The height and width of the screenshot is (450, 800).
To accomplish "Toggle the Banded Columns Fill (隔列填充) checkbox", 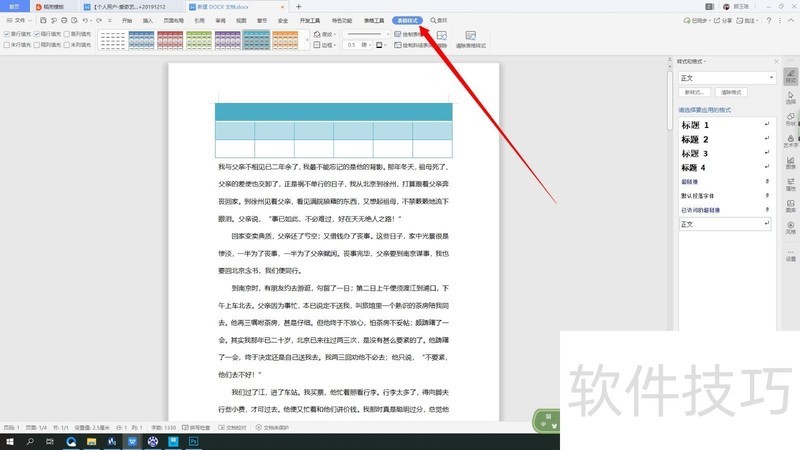I will pos(37,45).
